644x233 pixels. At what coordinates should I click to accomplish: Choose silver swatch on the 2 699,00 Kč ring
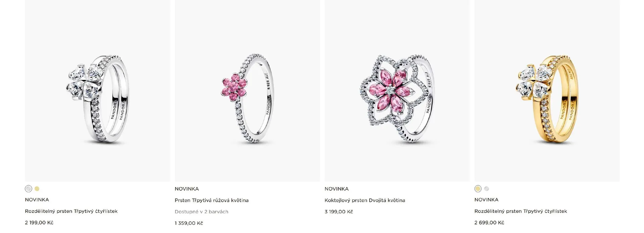487,189
